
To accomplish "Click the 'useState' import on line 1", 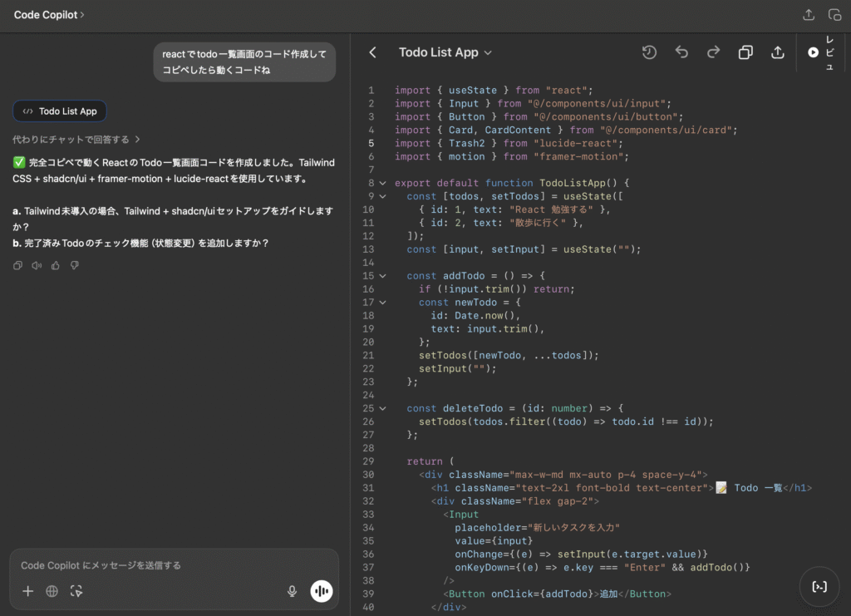I will point(473,90).
